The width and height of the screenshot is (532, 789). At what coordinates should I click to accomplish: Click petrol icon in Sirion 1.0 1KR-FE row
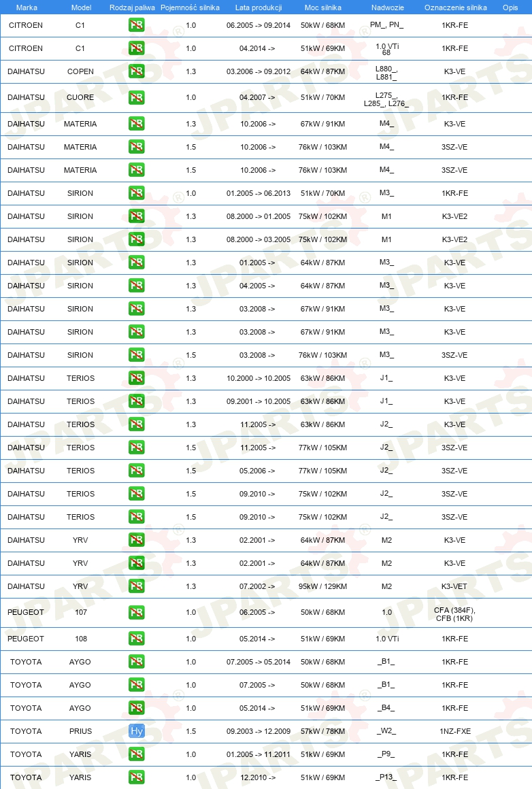[136, 193]
